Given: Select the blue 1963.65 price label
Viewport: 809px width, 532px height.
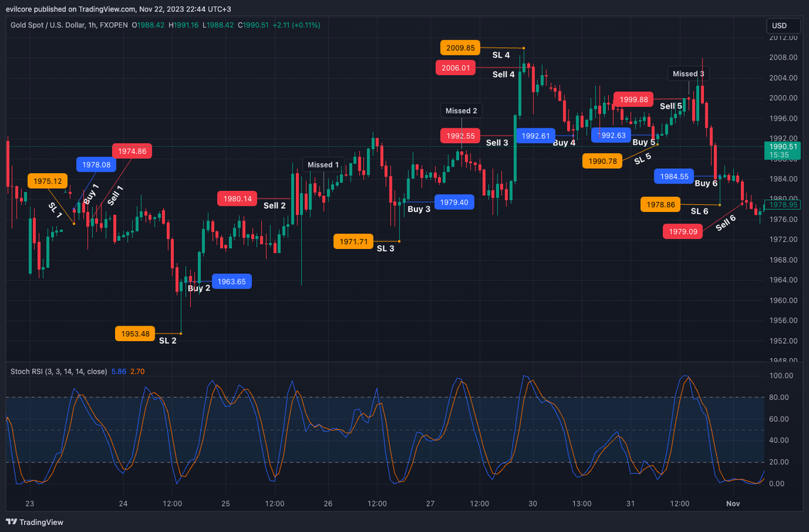Looking at the screenshot, I should point(231,282).
